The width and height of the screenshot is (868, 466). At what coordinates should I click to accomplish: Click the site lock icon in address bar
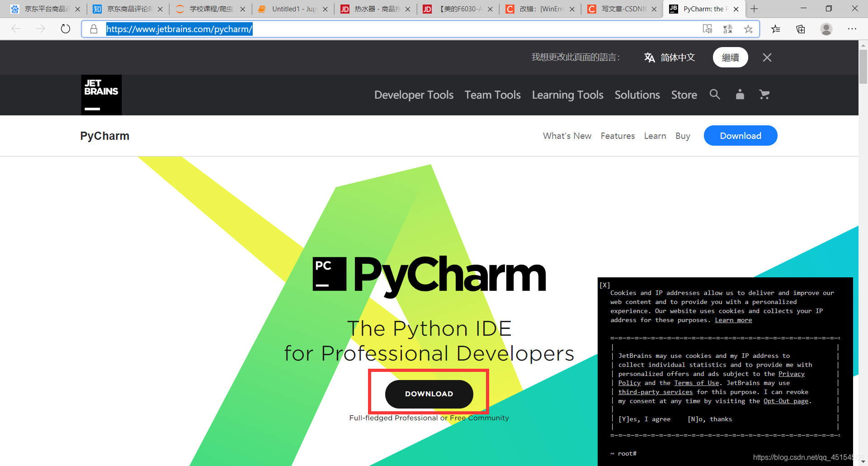(x=94, y=29)
